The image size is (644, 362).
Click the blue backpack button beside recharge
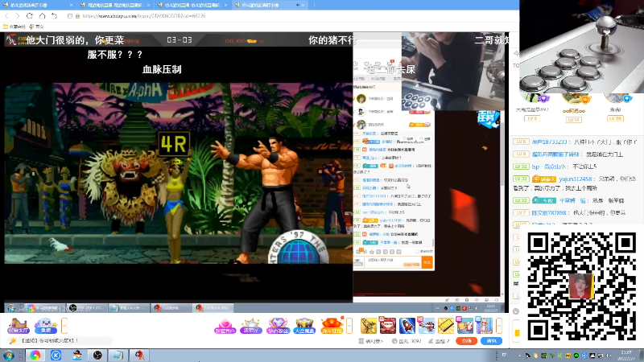click(492, 341)
